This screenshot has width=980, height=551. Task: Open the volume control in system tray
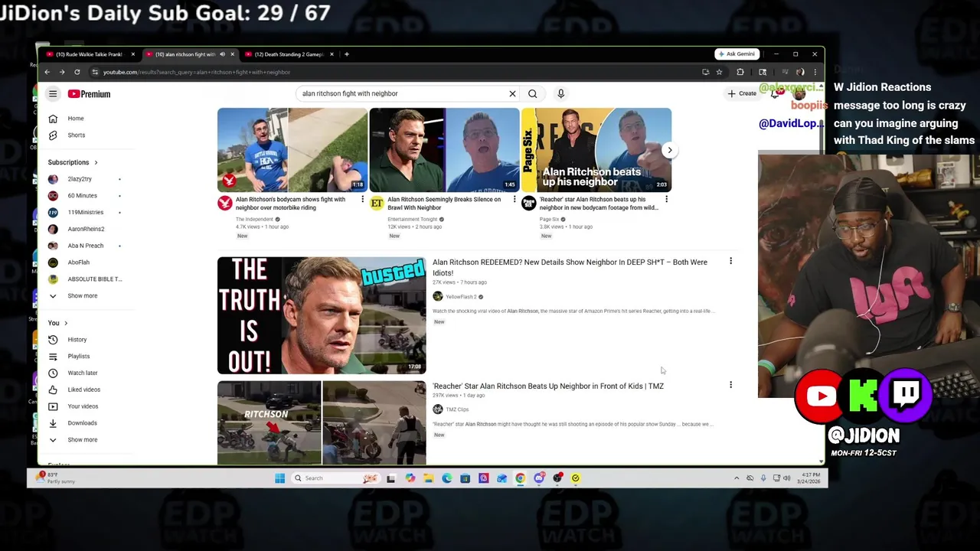786,478
